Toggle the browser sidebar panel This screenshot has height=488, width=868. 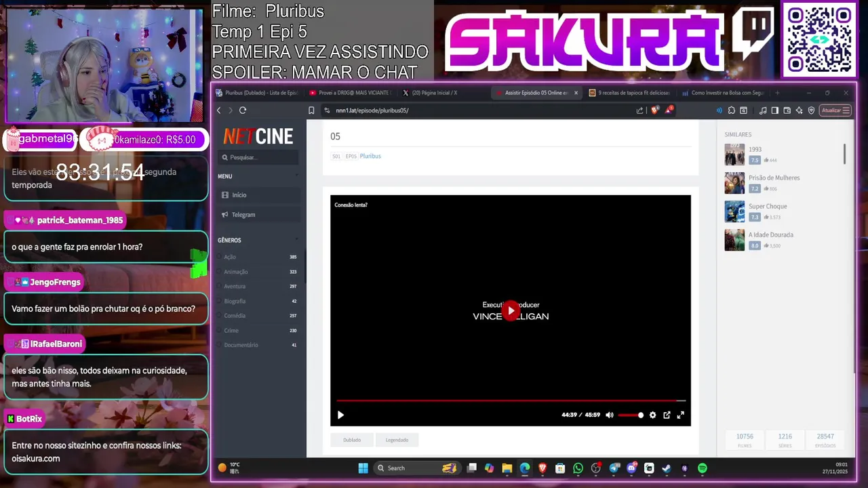tap(774, 110)
